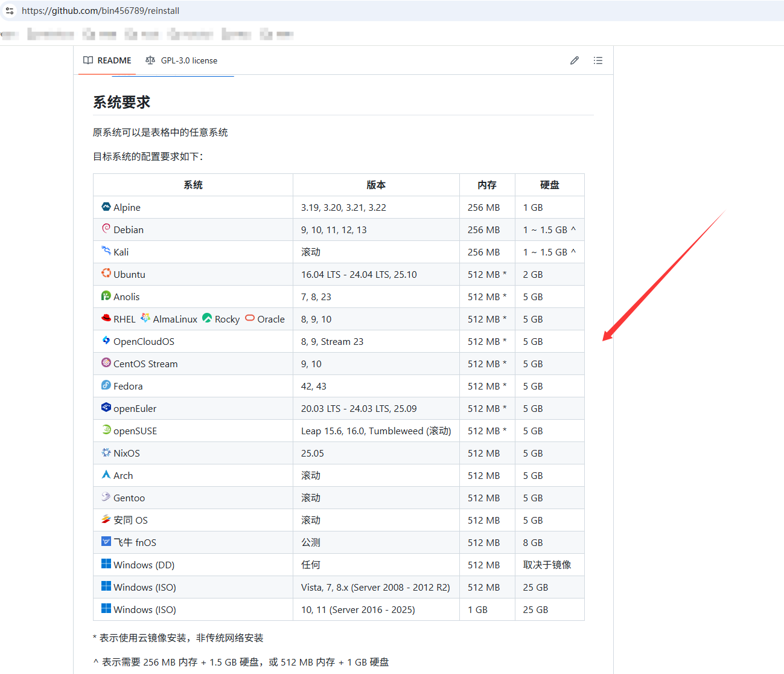Click the site info icon in address bar
Image resolution: width=784 pixels, height=674 pixels.
[x=10, y=11]
